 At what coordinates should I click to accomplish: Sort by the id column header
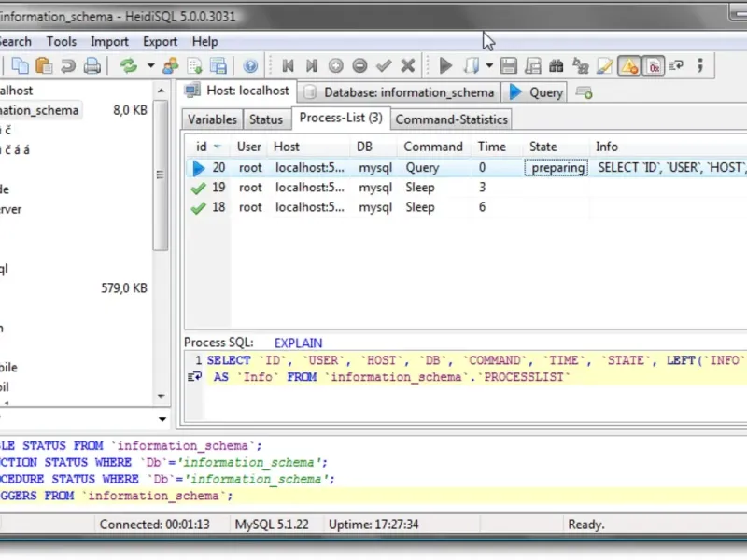208,147
